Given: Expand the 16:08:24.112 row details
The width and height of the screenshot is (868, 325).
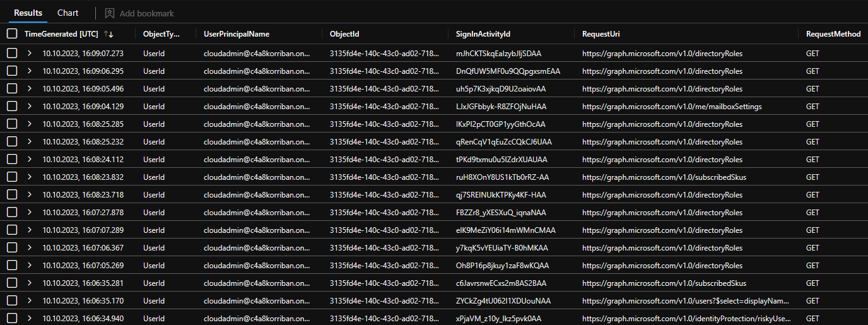Looking at the screenshot, I should tap(29, 160).
